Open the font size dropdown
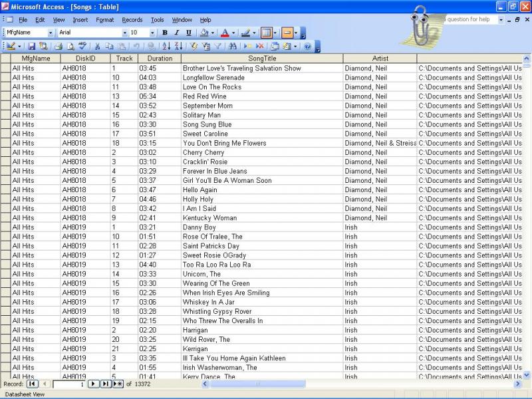 coord(152,32)
